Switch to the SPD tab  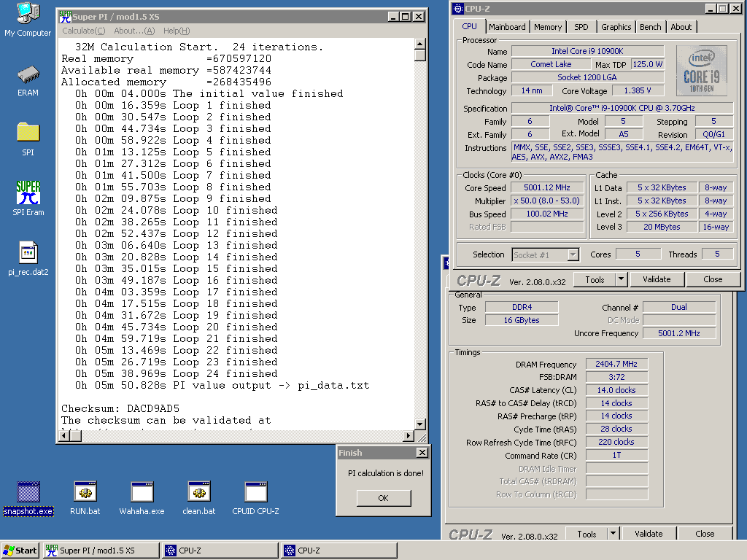[x=581, y=27]
